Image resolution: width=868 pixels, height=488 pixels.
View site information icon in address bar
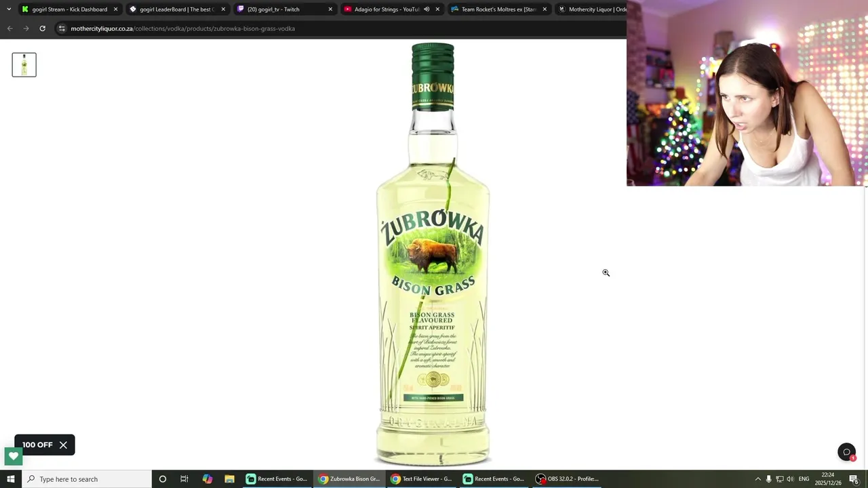tap(62, 28)
